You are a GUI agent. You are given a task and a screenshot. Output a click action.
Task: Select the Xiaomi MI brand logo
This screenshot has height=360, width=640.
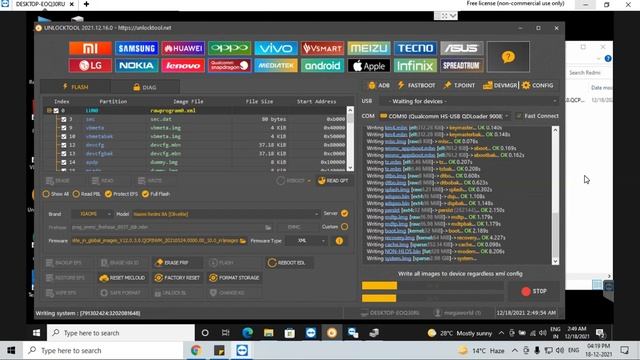(x=90, y=48)
